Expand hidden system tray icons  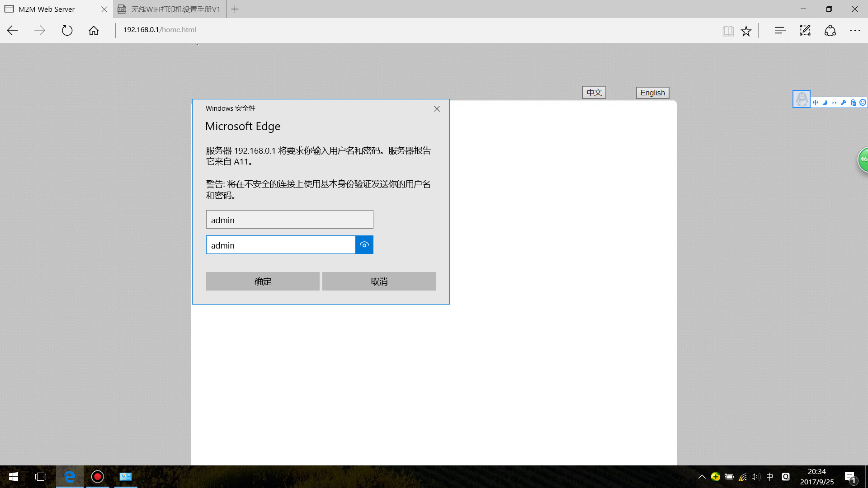point(702,477)
